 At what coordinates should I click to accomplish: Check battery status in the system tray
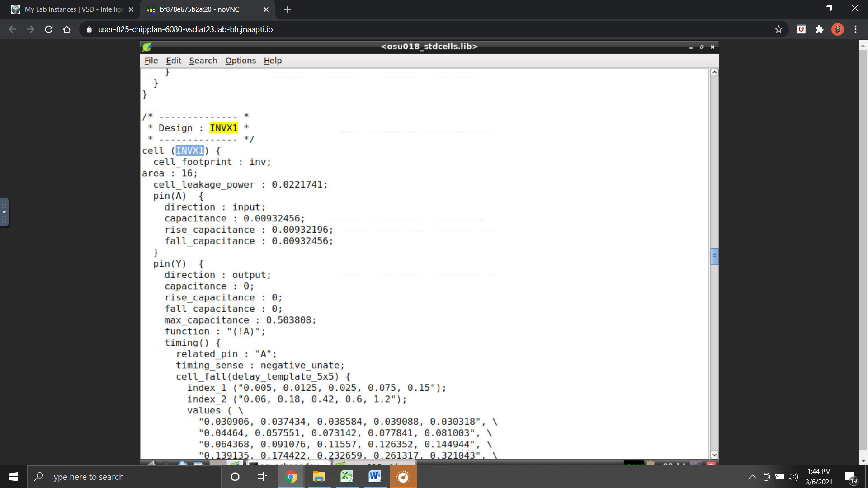pos(780,476)
